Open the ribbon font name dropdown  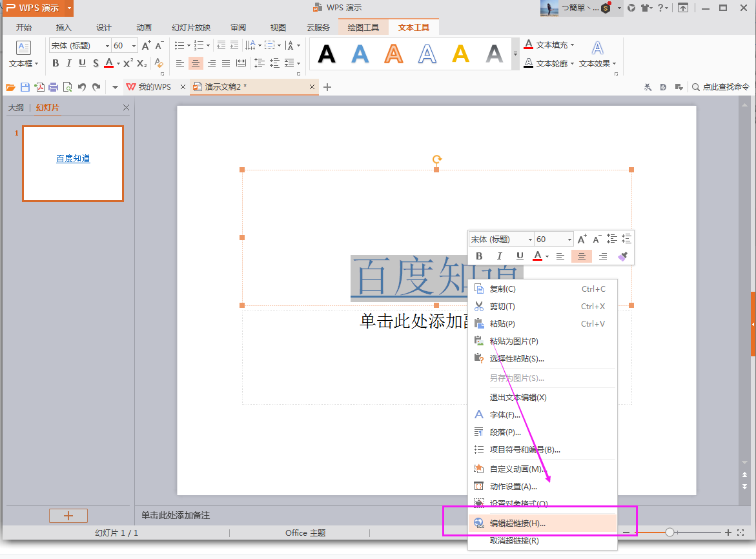coord(107,46)
